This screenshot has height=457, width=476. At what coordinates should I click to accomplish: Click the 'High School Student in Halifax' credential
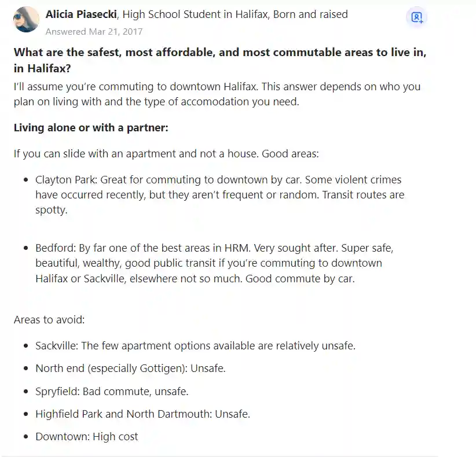(196, 14)
